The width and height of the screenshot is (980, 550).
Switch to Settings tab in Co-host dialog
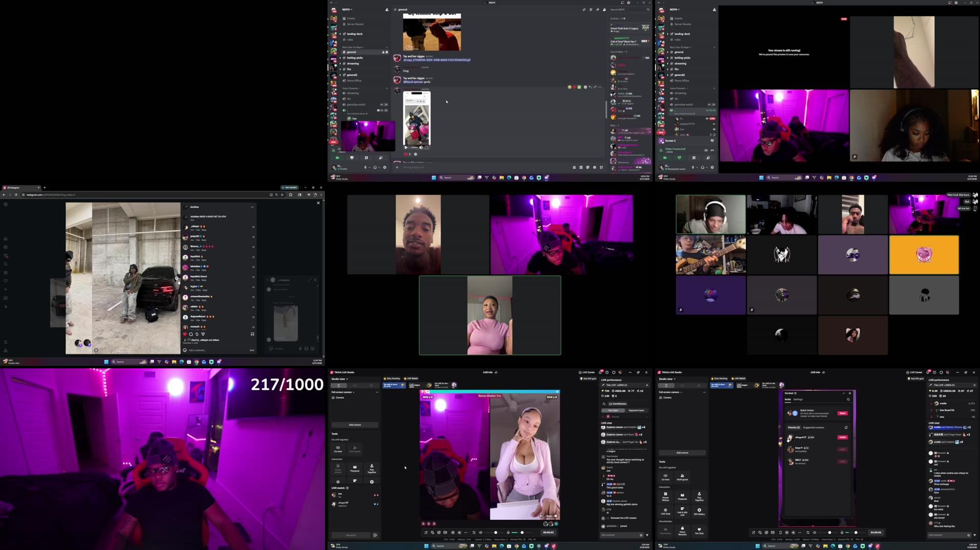(798, 400)
